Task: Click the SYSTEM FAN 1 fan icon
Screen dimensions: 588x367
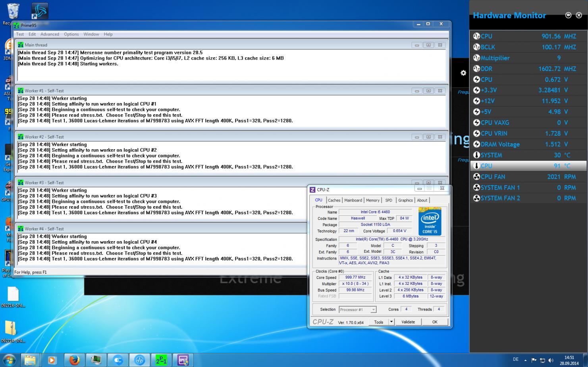Action: point(476,187)
